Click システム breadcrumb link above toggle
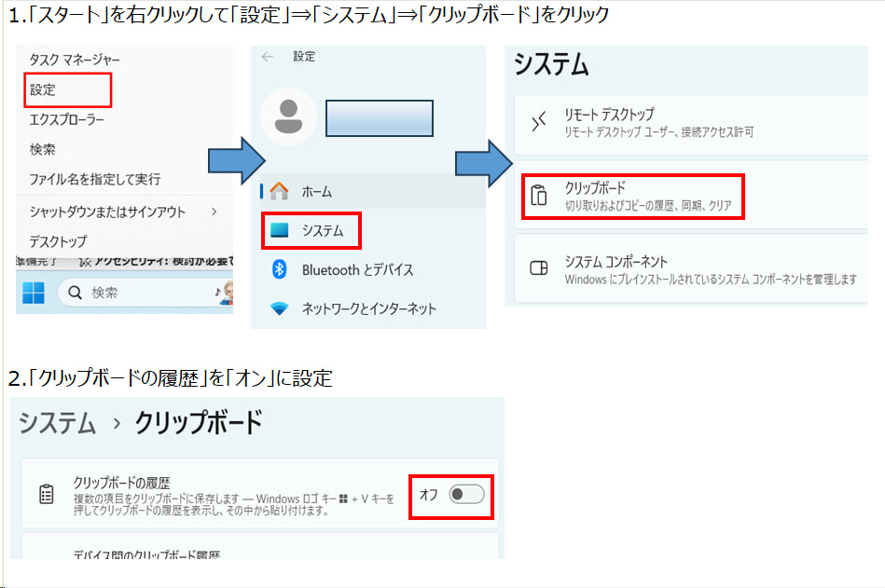 coord(58,423)
